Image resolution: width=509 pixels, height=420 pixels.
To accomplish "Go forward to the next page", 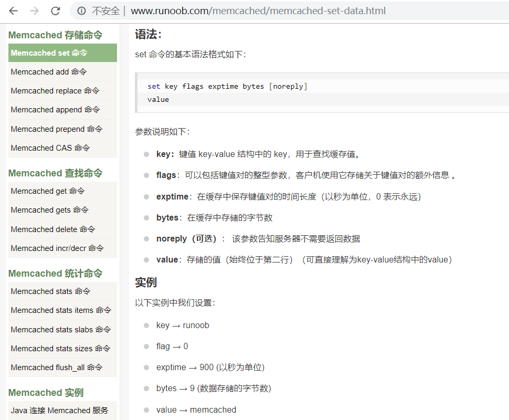I will [x=34, y=11].
